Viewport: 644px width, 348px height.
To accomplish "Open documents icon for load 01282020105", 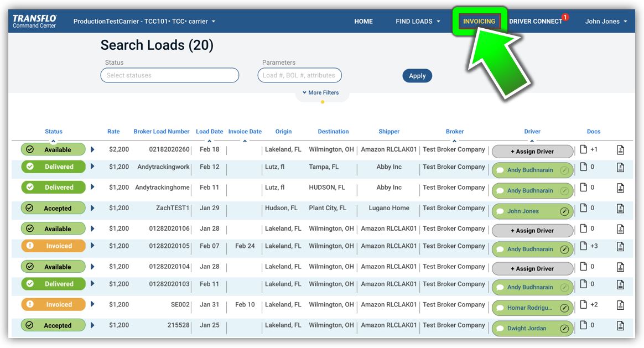I will (x=583, y=246).
